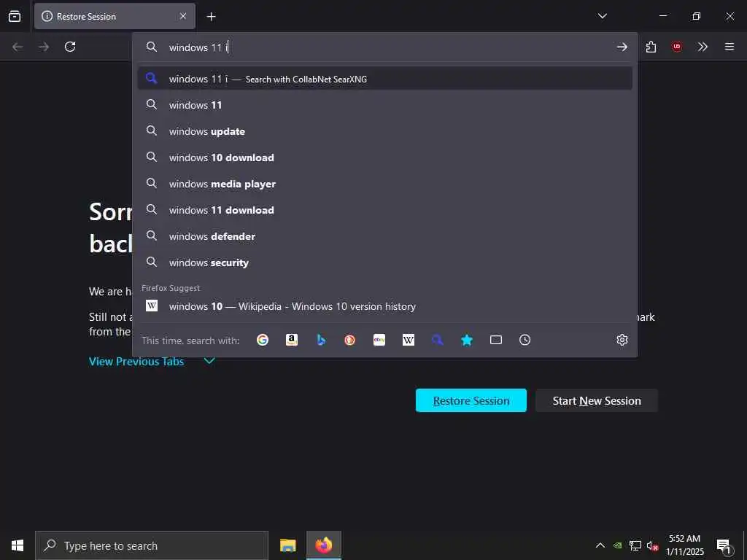Close the Restore Session tab
Image resolution: width=747 pixels, height=560 pixels.
183,16
